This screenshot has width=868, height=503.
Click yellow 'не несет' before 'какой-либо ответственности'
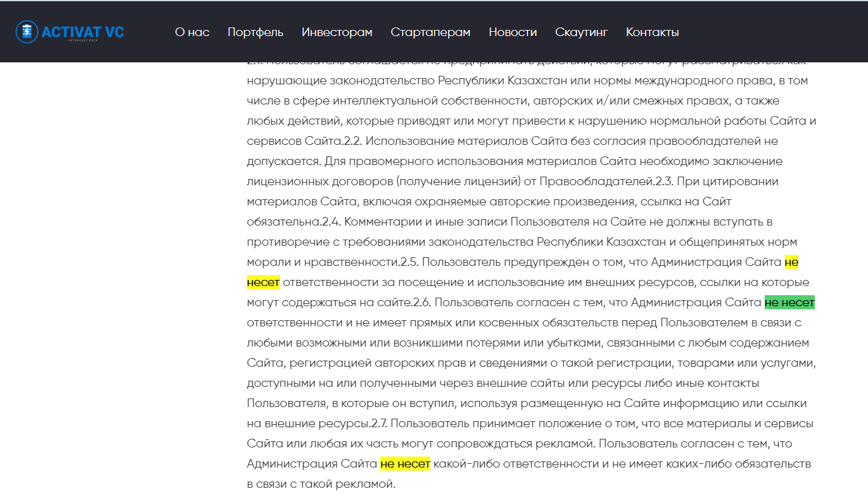[x=405, y=464]
